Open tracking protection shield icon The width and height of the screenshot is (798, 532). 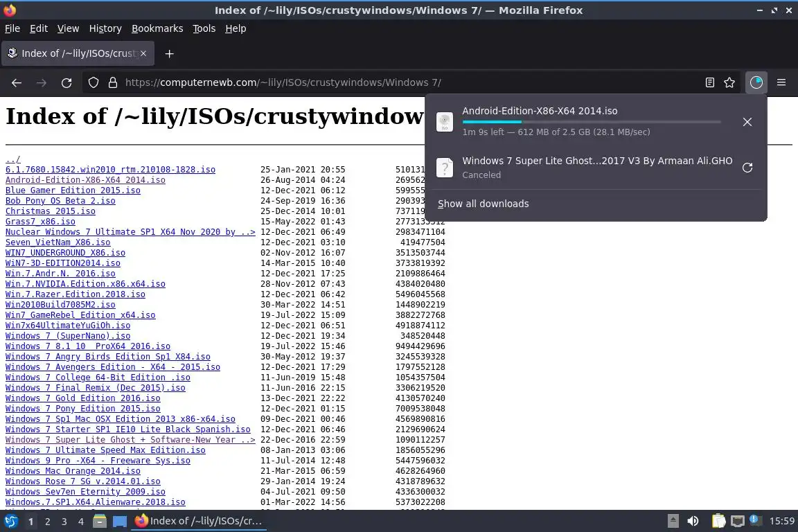tap(93, 82)
